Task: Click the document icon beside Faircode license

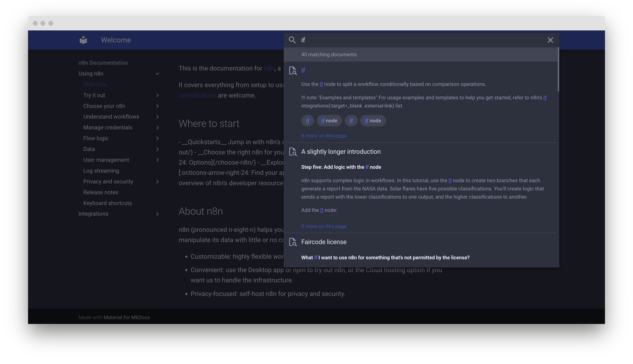Action: [292, 242]
